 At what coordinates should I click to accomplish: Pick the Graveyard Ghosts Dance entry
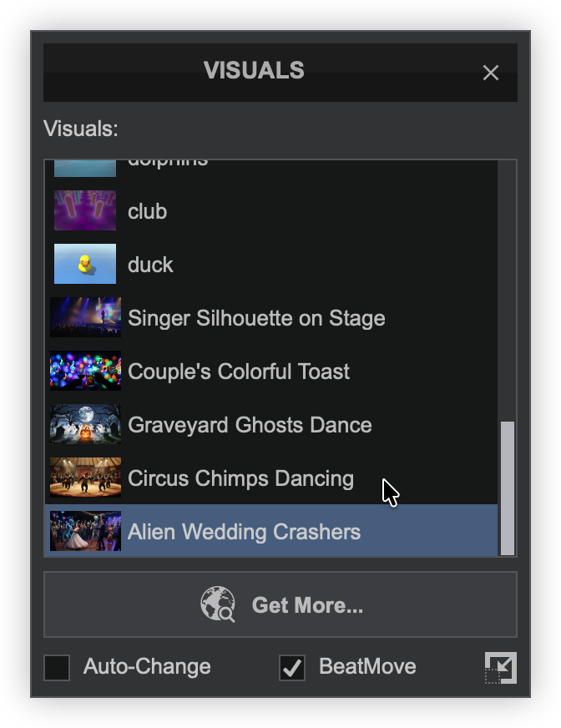click(x=250, y=426)
